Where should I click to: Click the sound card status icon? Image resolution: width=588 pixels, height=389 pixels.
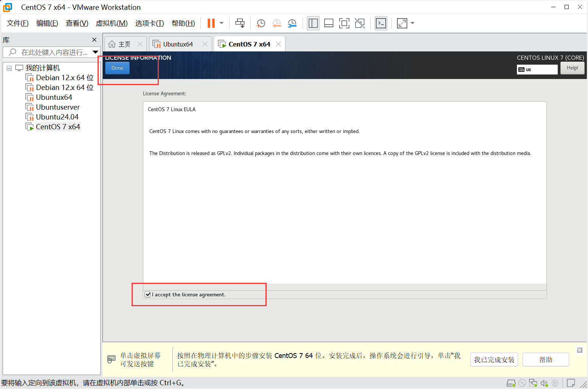click(544, 383)
